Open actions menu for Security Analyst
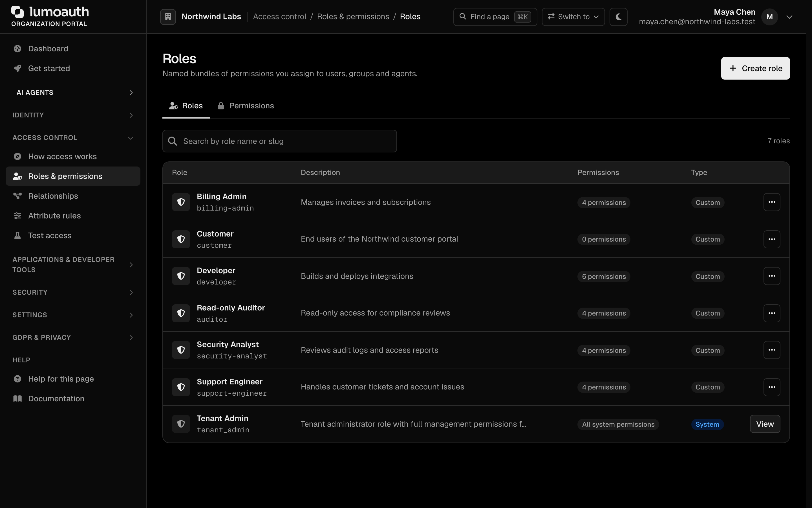 tap(772, 350)
